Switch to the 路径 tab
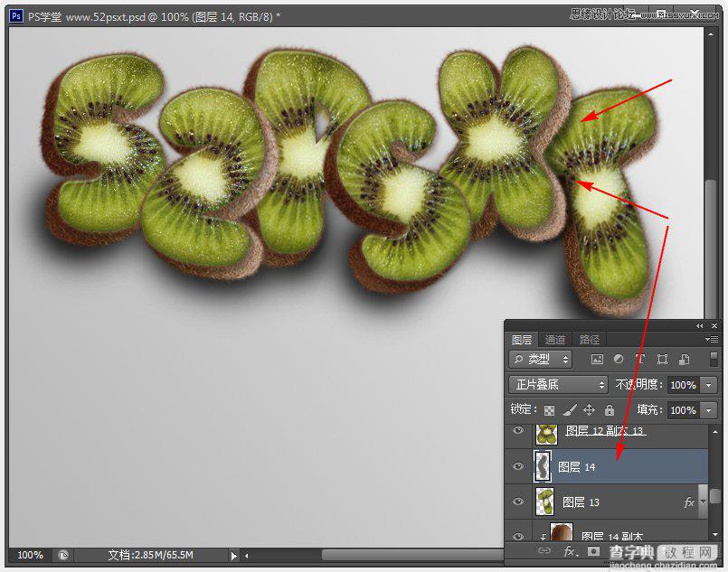 [589, 340]
